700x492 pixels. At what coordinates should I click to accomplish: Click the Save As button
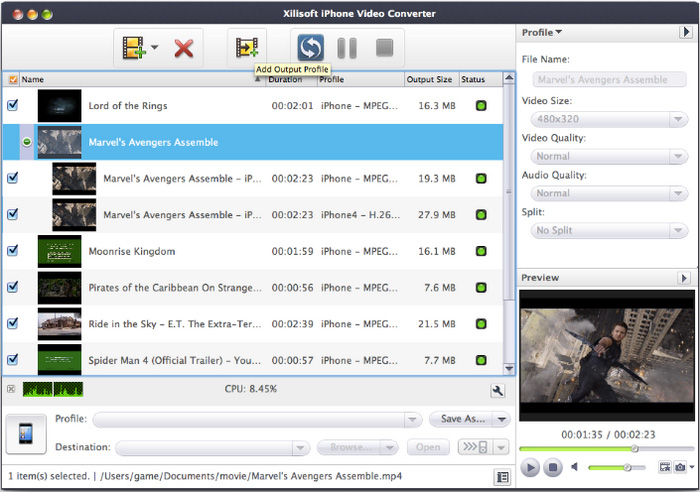pos(462,419)
